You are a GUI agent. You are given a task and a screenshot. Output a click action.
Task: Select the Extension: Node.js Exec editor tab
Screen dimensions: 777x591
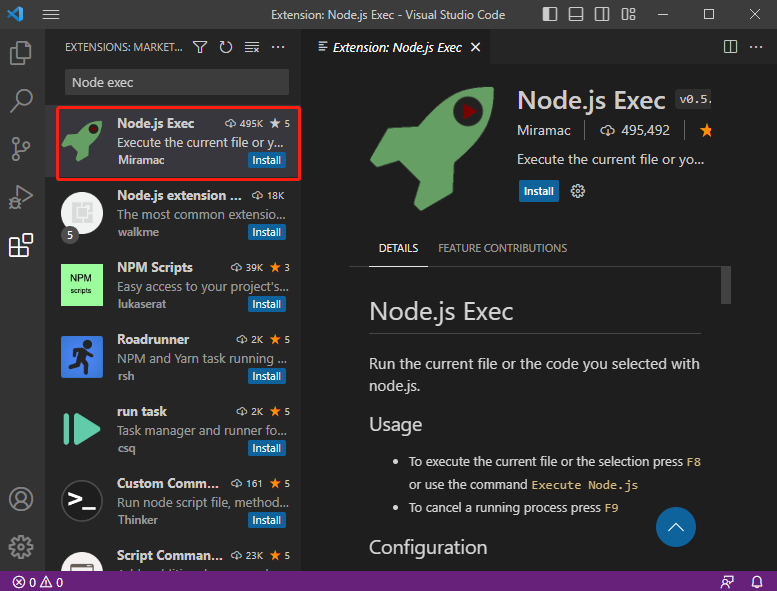397,48
